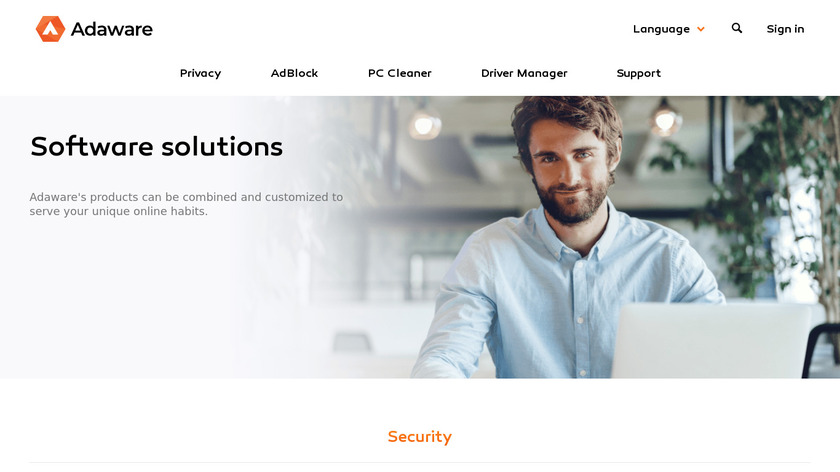
Task: Click the orange Adaware hexagon logo icon
Action: pyautogui.click(x=50, y=29)
